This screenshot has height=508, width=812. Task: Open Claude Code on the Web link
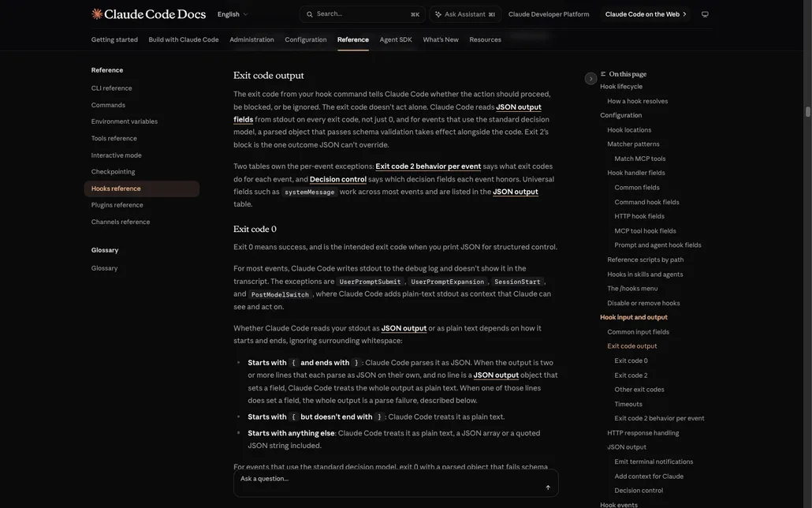pyautogui.click(x=645, y=14)
